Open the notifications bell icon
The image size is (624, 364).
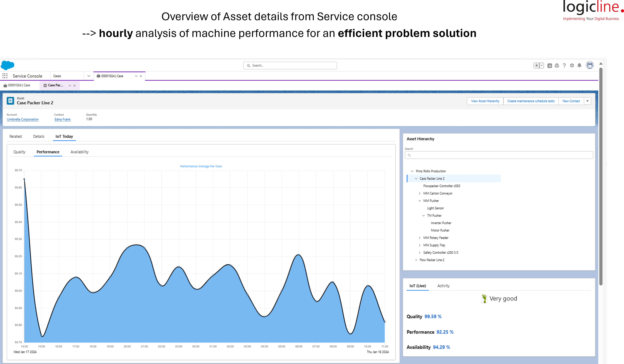pos(579,65)
